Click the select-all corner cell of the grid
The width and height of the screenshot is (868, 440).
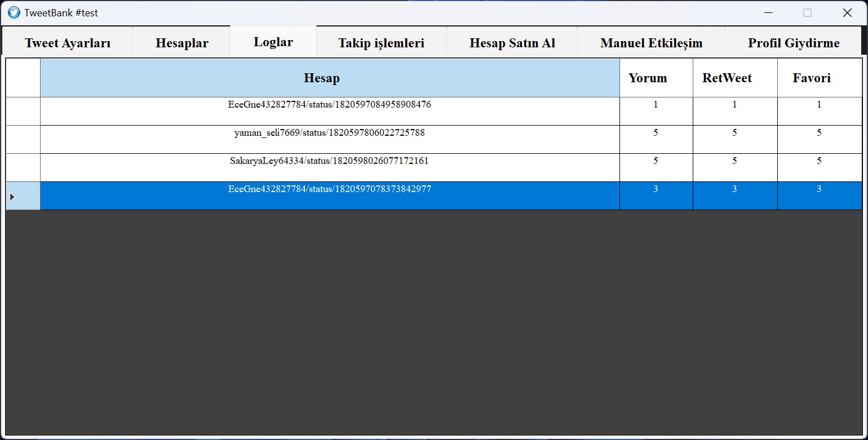pos(23,78)
